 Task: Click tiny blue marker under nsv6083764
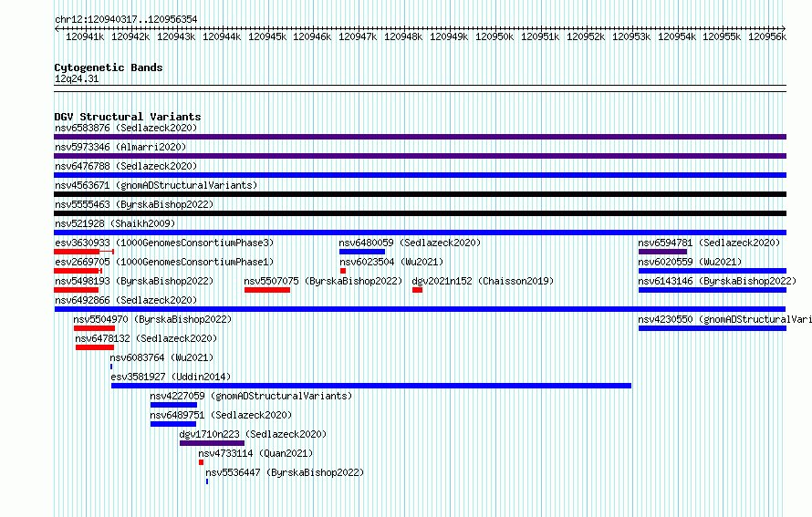click(x=111, y=367)
